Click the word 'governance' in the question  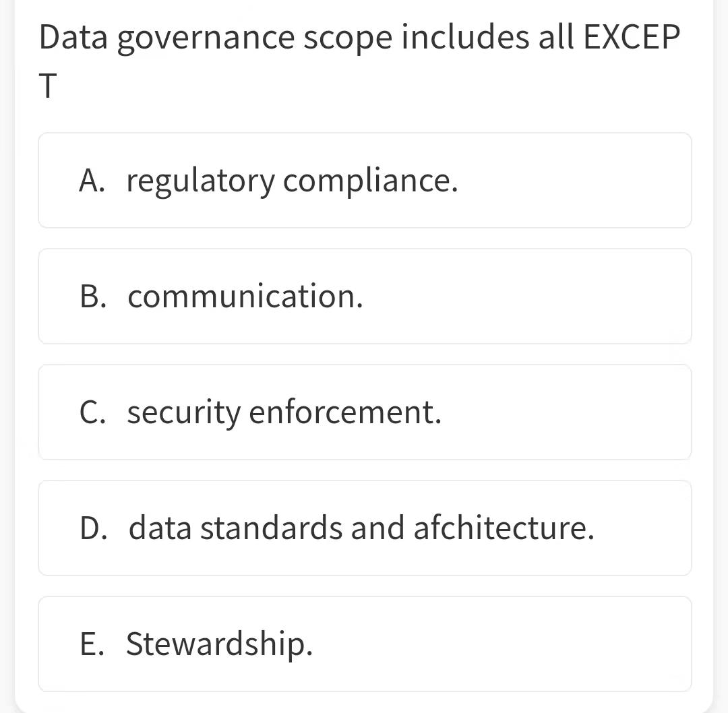[x=206, y=39]
